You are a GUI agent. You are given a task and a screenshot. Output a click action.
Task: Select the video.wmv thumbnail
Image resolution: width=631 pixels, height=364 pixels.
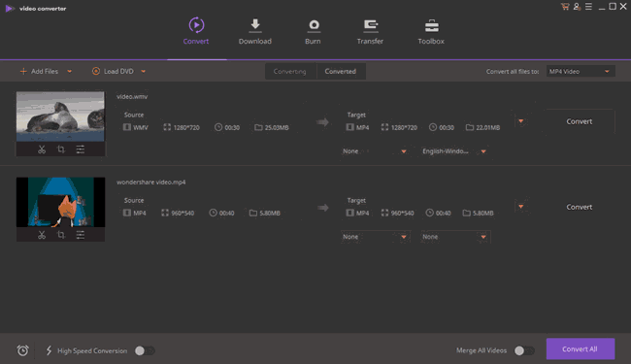tap(60, 116)
